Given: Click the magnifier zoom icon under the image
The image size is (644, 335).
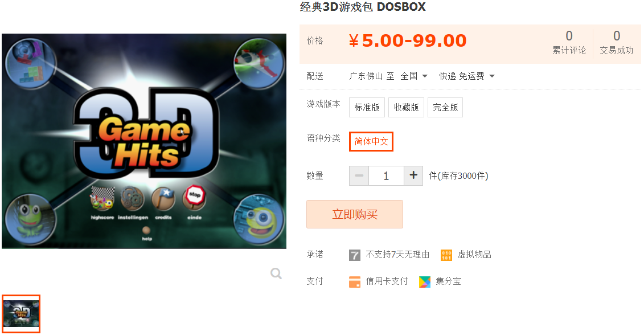Looking at the screenshot, I should point(276,273).
